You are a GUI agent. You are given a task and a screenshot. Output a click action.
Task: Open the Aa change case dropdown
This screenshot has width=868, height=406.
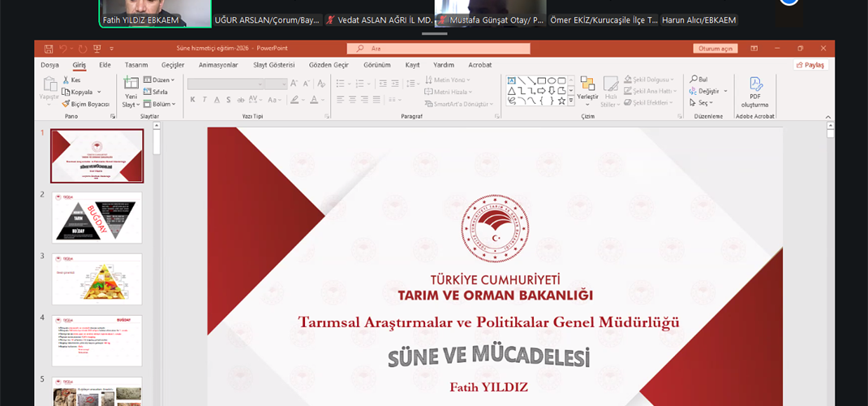tap(274, 100)
